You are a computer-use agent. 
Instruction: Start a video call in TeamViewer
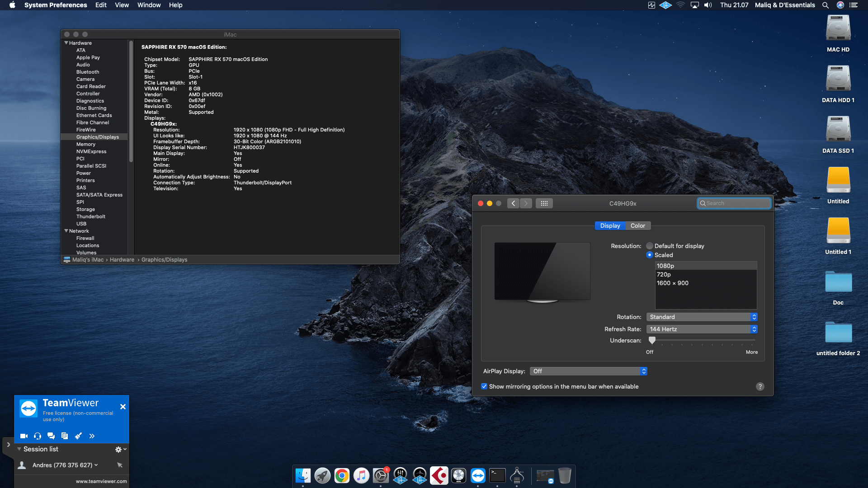click(x=24, y=436)
